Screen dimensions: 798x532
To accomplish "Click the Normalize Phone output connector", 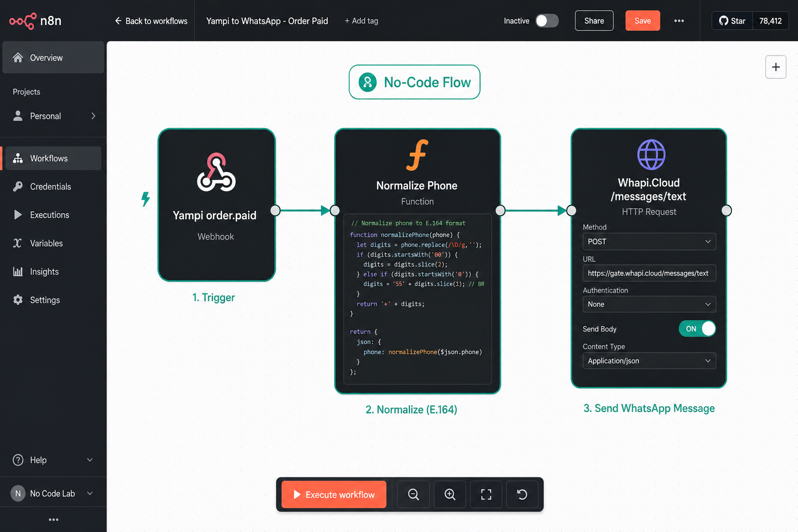I will [x=500, y=210].
